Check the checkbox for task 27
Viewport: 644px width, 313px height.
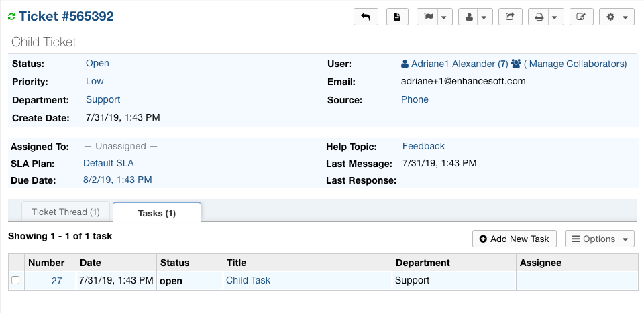tap(15, 280)
